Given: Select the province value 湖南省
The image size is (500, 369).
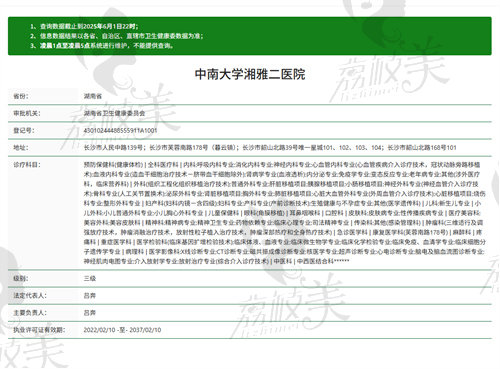Looking at the screenshot, I should pos(93,96).
